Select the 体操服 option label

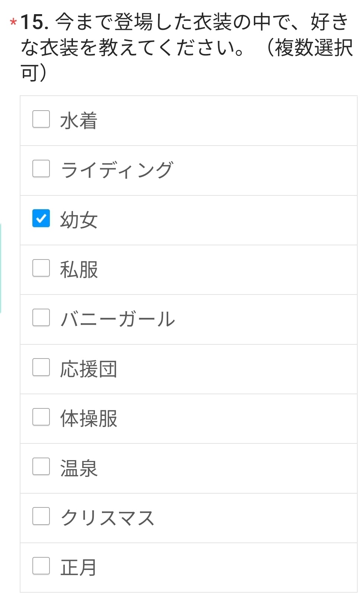coord(89,419)
